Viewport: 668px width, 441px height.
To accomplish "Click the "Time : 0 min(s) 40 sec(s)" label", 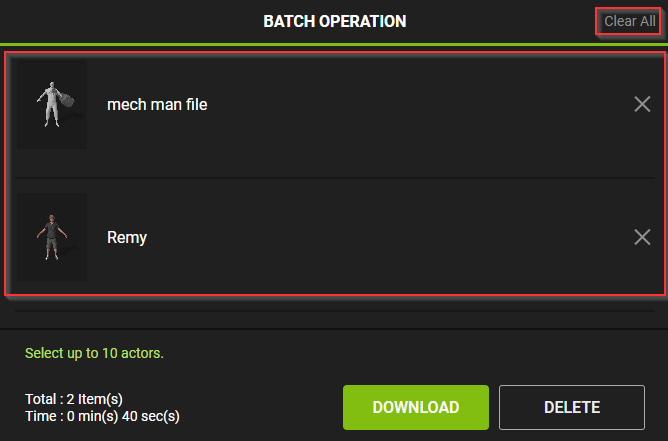I will pos(102,415).
